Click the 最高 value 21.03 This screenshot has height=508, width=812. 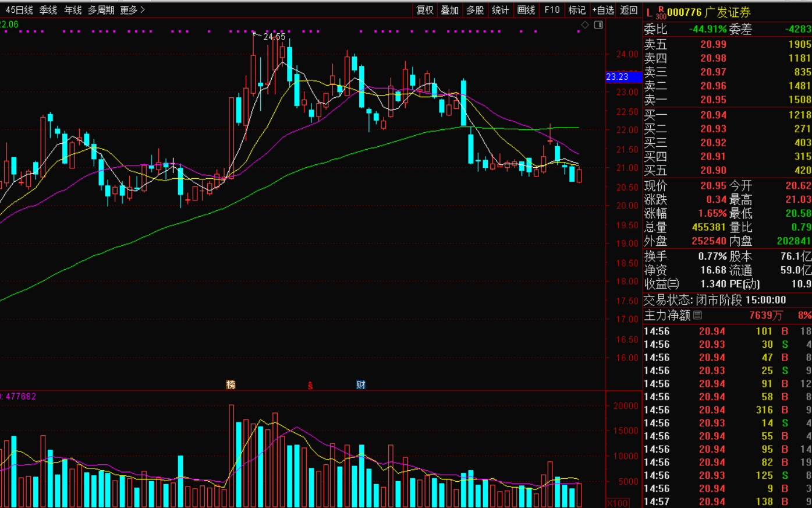[799, 200]
